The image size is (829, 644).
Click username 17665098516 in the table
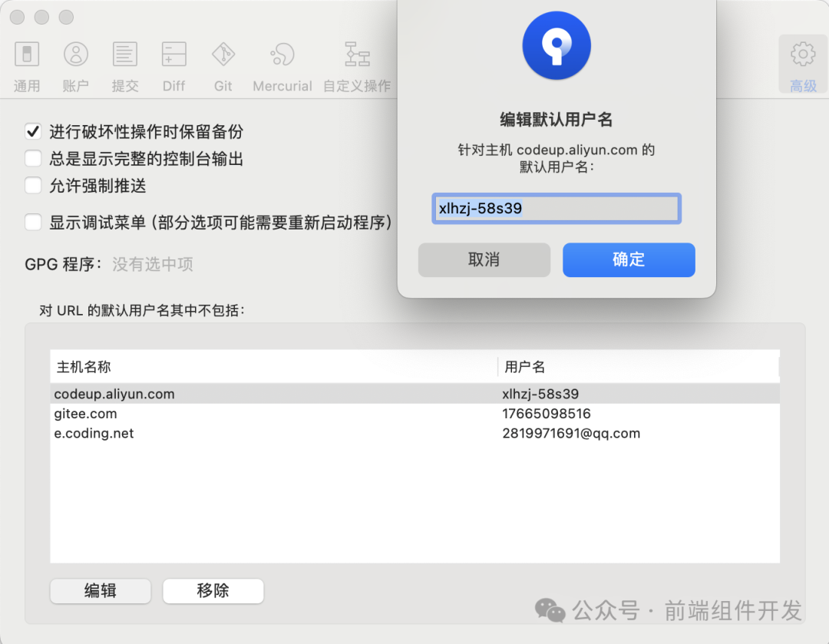[x=547, y=414]
